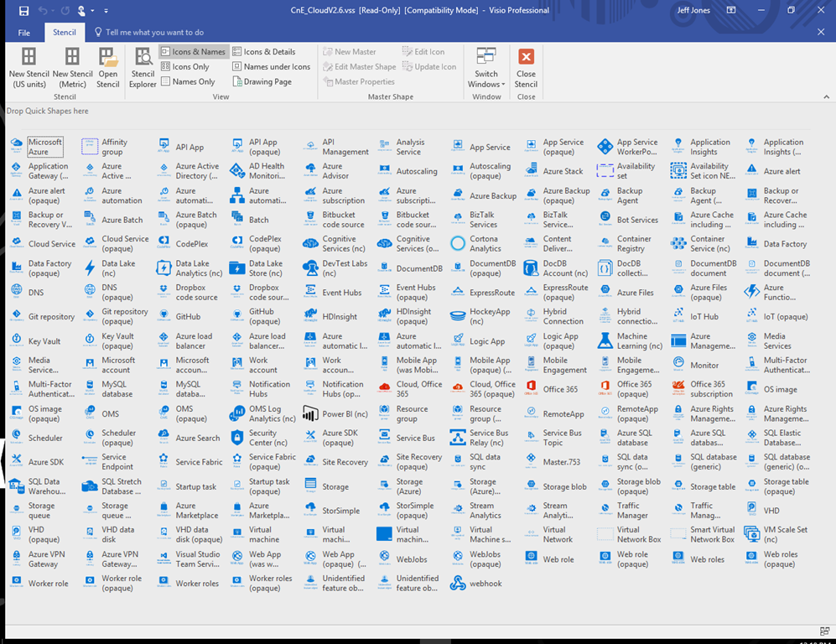Click the Power BI (nc) stencil icon

(x=310, y=414)
